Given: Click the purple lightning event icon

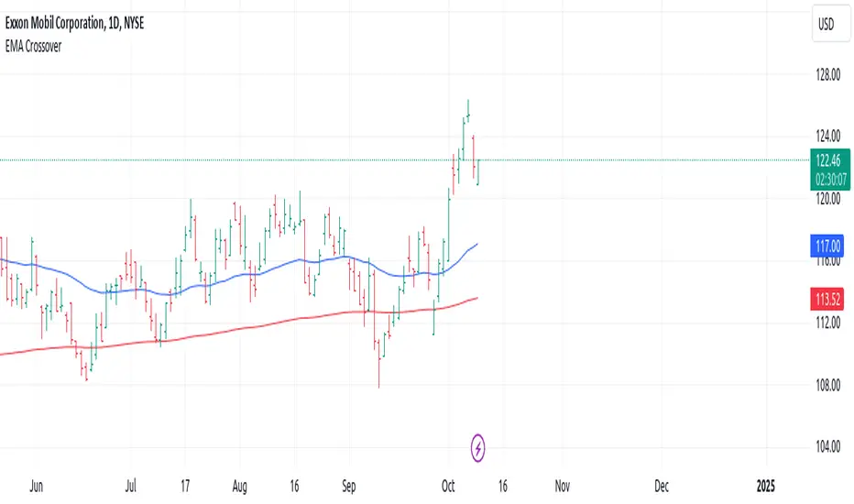Looking at the screenshot, I should [477, 448].
